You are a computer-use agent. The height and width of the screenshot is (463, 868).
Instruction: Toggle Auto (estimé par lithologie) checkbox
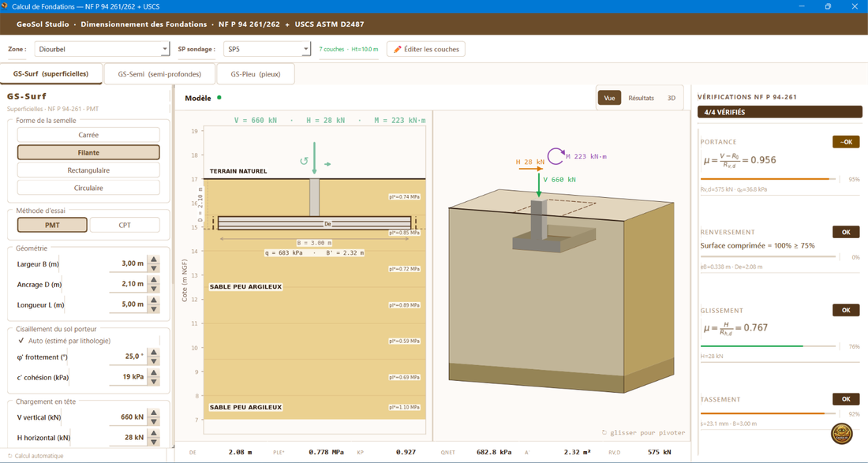click(21, 341)
